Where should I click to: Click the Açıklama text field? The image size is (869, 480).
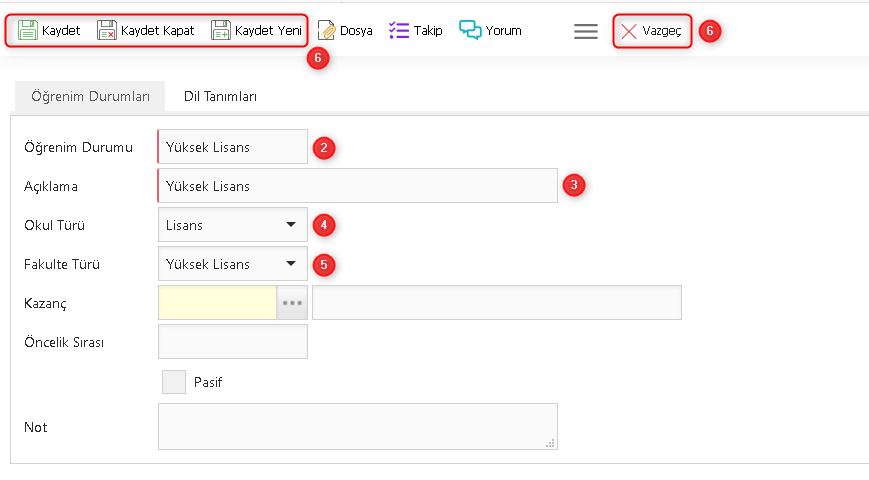tap(357, 186)
